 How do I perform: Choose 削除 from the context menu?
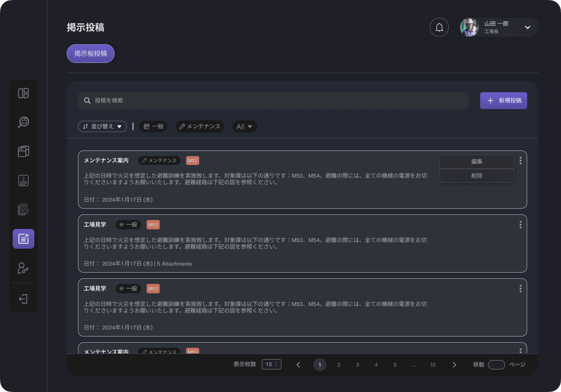point(476,175)
